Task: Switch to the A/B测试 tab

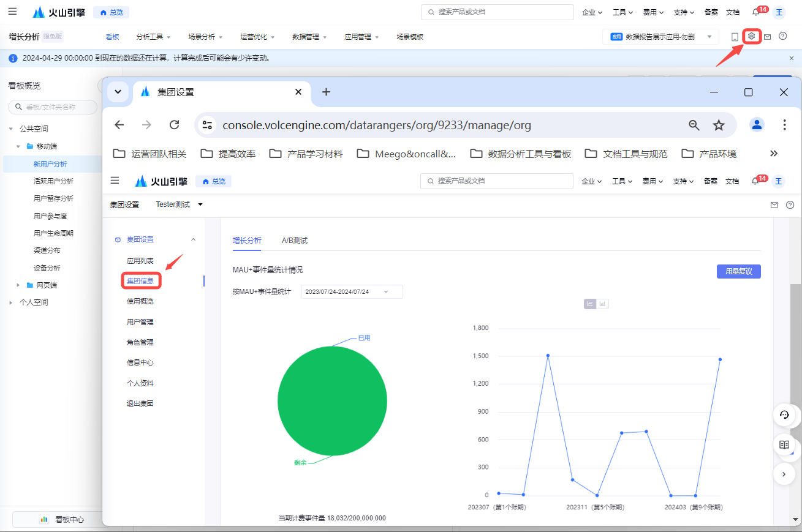Action: [295, 241]
